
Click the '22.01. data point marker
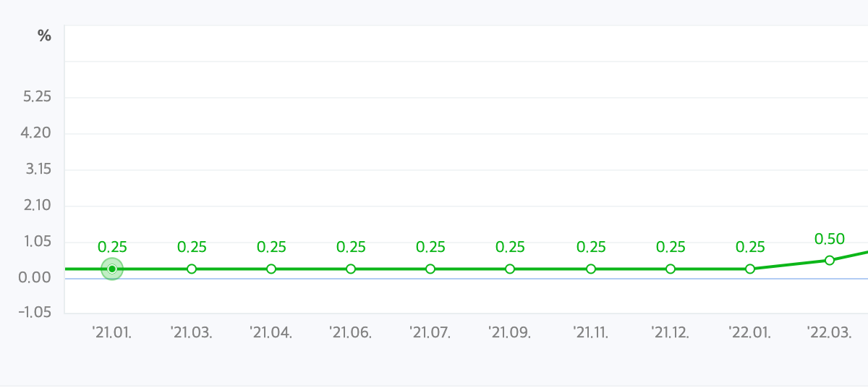point(750,269)
